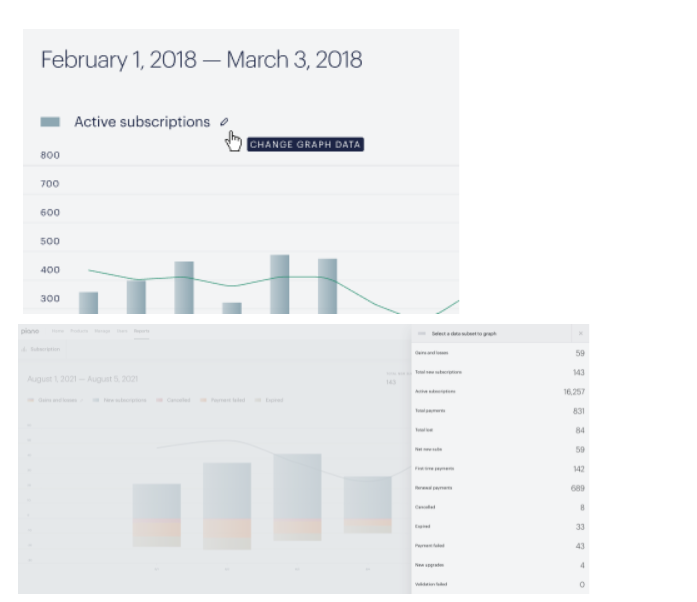Select Active subscriptions row showing 16,257
Image resolution: width=697 pixels, height=602 pixels.
tap(500, 392)
